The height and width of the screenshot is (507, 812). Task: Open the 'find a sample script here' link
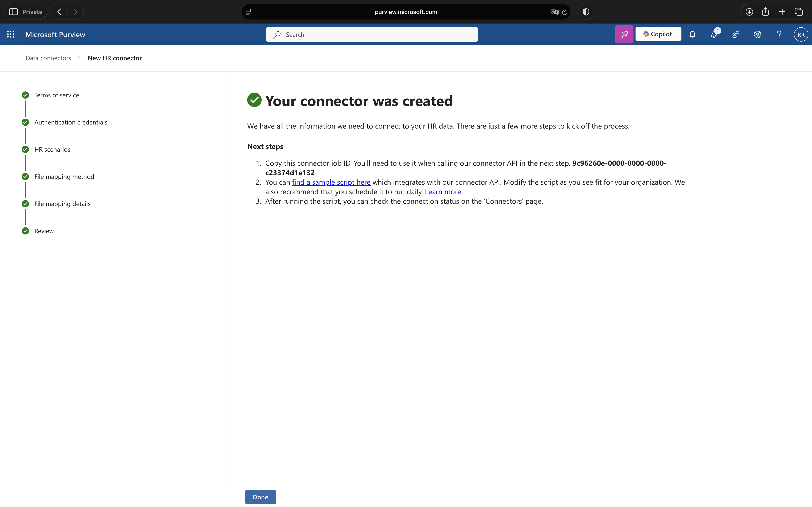(331, 182)
